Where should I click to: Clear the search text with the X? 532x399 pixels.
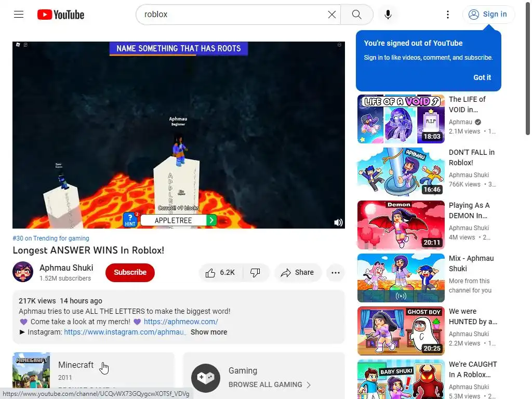(332, 15)
